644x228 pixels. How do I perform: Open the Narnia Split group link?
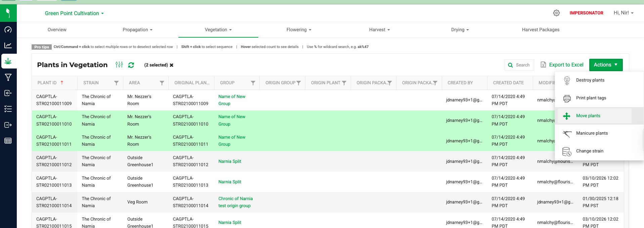coord(230,162)
